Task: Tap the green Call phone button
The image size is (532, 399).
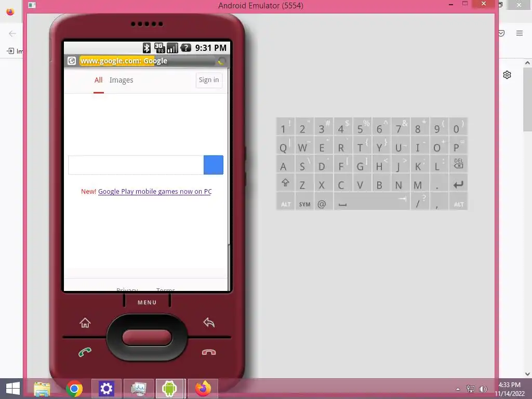Action: point(85,352)
